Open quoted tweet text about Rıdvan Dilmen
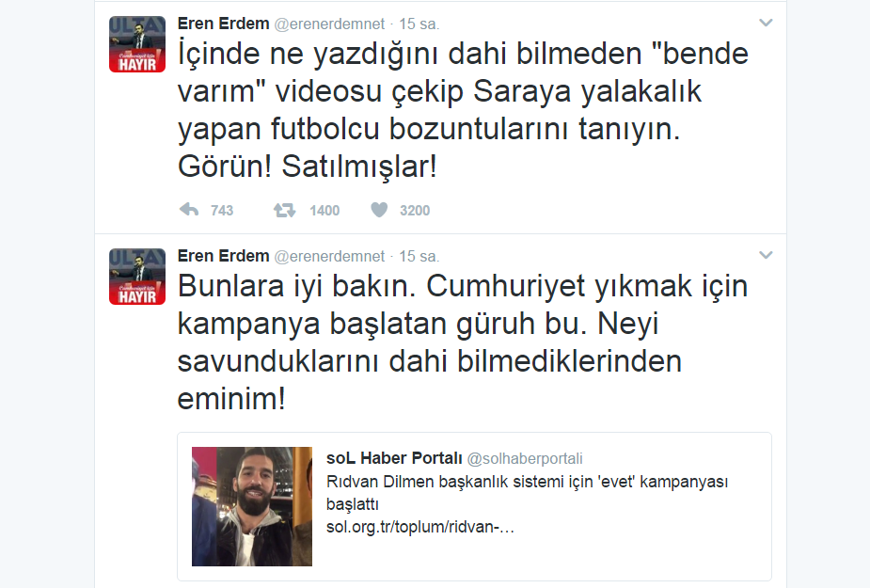 527,492
